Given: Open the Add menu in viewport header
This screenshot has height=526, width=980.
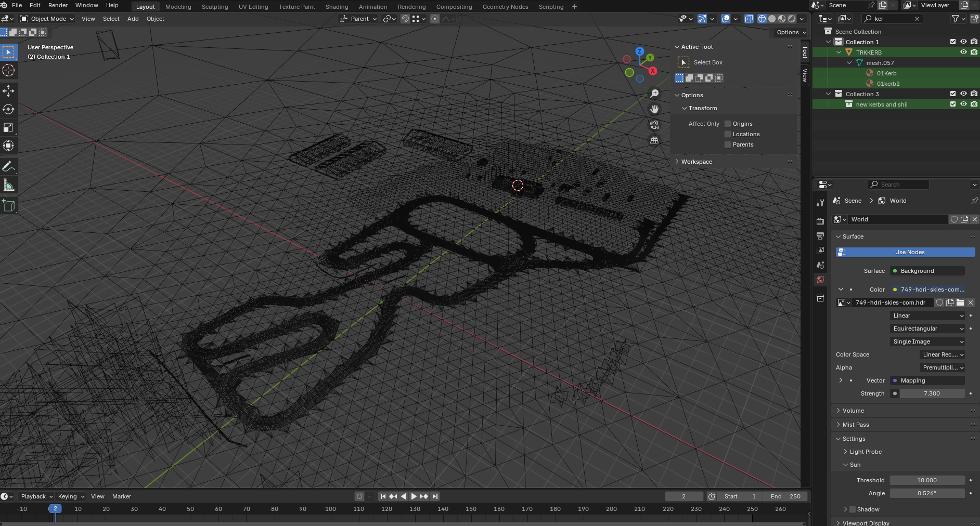Looking at the screenshot, I should pyautogui.click(x=133, y=19).
